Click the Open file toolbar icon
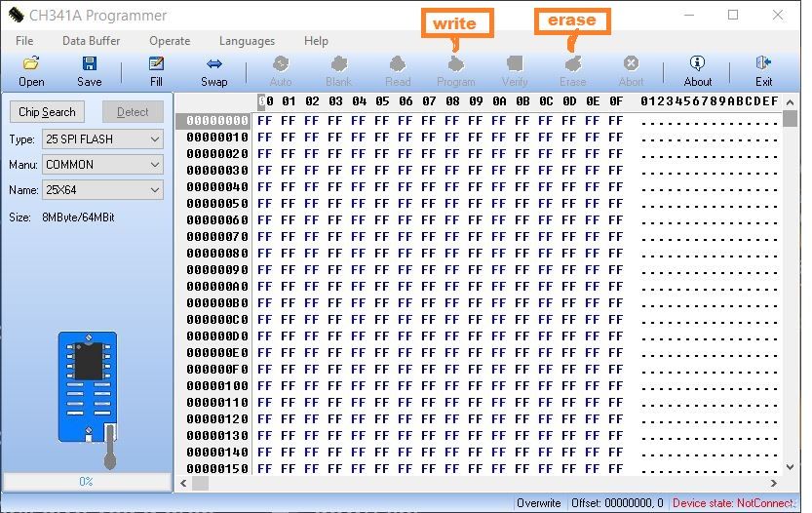Screen dimensions: 812x513 (31, 64)
